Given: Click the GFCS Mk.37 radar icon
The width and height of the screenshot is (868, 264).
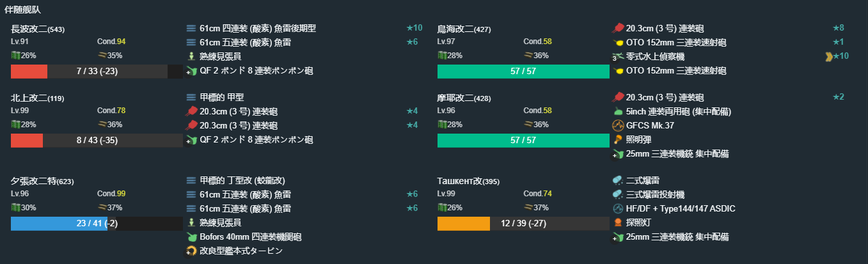Looking at the screenshot, I should pyautogui.click(x=618, y=125).
